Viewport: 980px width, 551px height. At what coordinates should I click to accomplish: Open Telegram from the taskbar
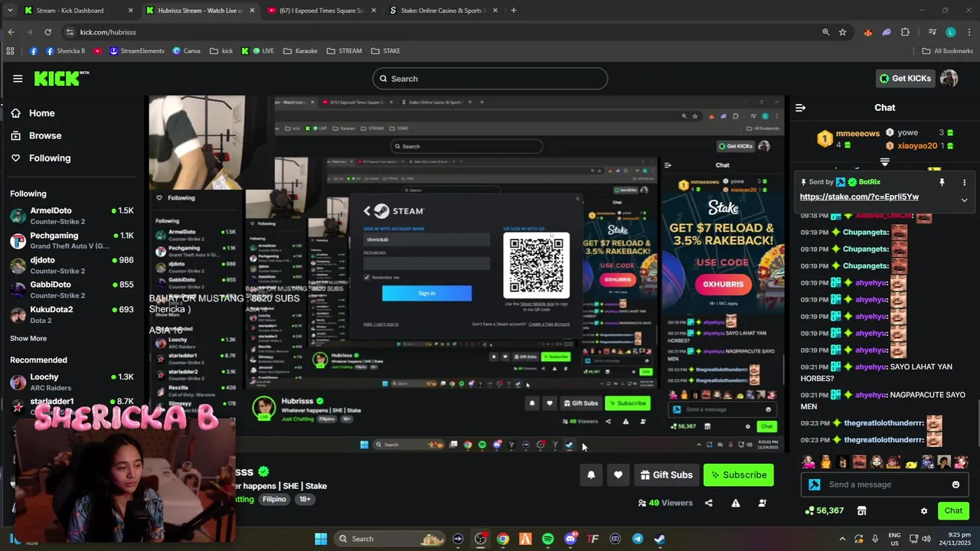click(x=638, y=539)
